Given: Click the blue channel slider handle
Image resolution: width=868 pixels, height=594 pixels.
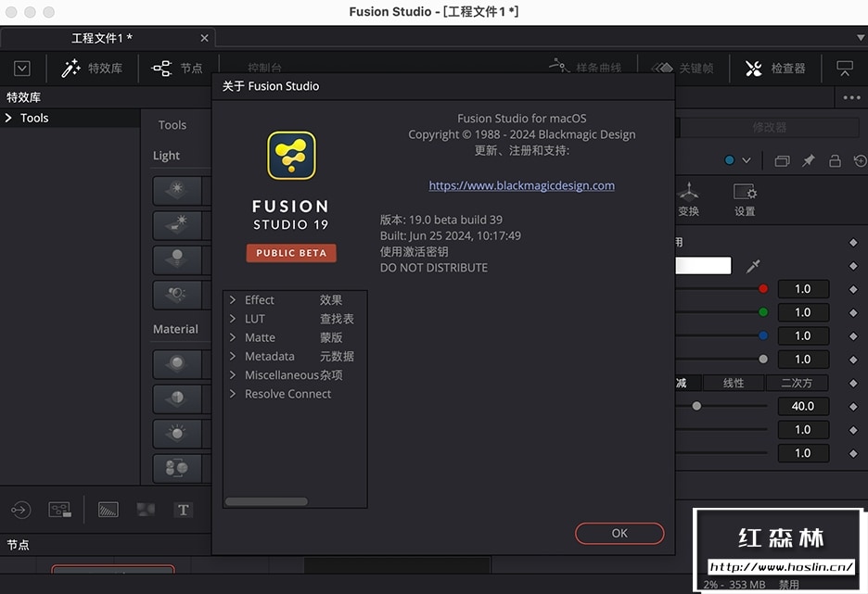Looking at the screenshot, I should click(x=763, y=335).
